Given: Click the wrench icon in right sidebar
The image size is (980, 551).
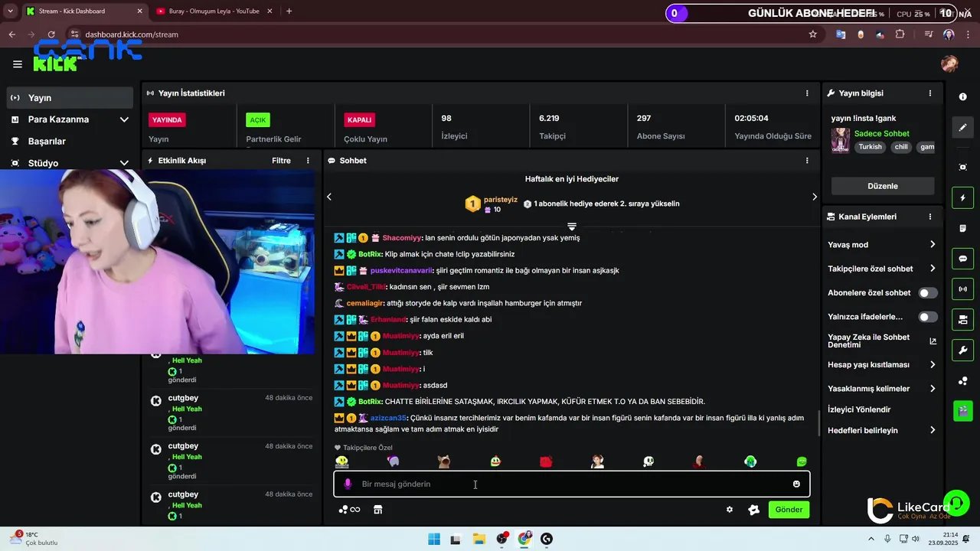Looking at the screenshot, I should [963, 350].
